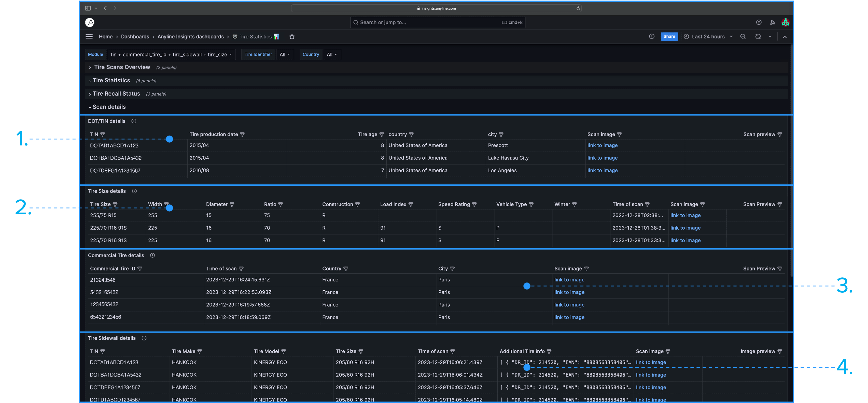Go to Dashboards breadcrumb
This screenshot has height=403, width=868.
coord(135,37)
